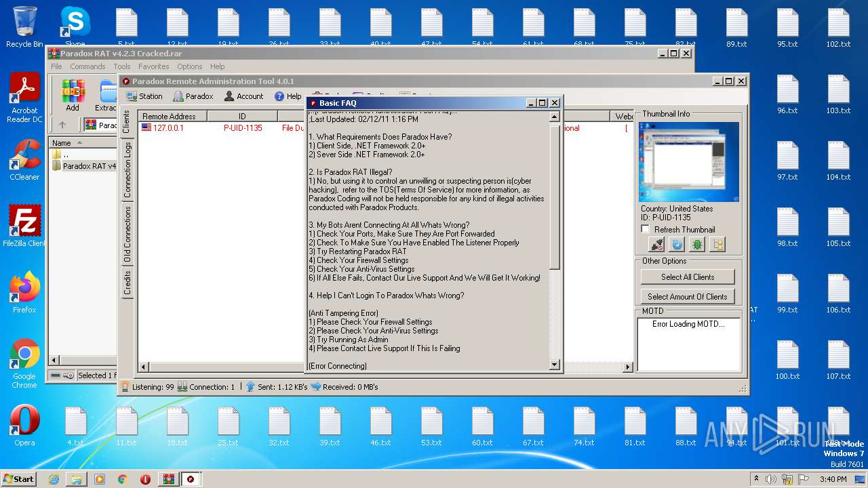This screenshot has width=868, height=488.
Task: Click the FileZilla Client desktop icon
Action: point(24,226)
